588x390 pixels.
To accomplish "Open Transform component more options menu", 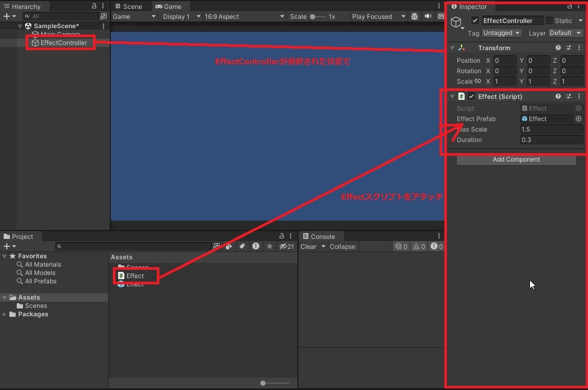I will (x=579, y=48).
